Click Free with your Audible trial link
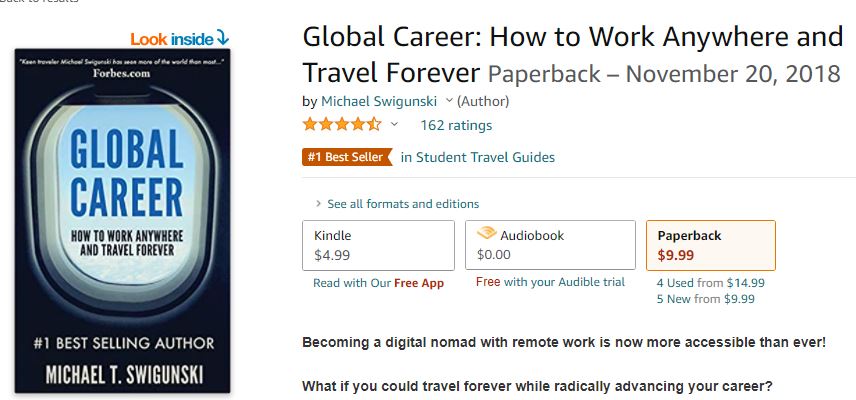856x400 pixels. click(x=550, y=282)
